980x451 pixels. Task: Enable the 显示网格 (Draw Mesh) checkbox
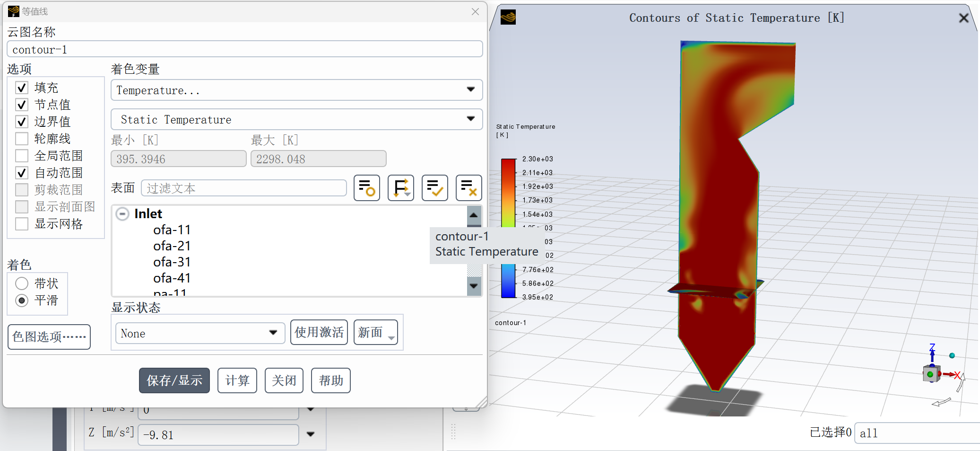(x=22, y=224)
